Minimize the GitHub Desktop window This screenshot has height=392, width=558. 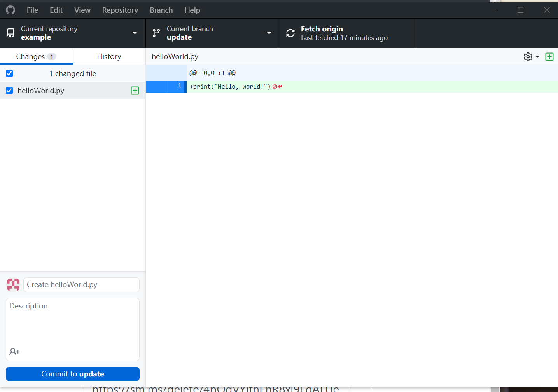tap(494, 10)
